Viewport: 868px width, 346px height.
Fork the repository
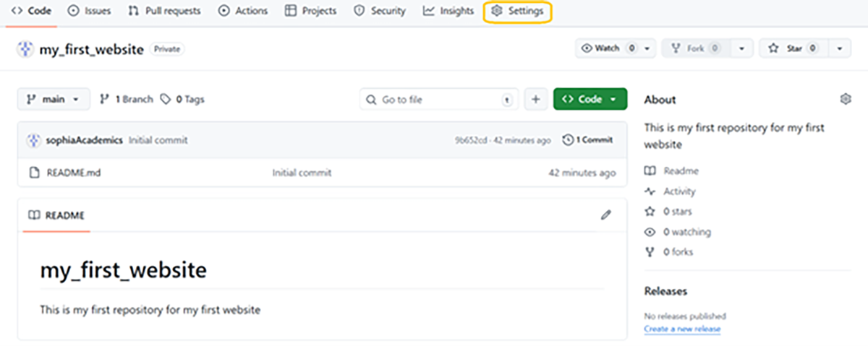[x=695, y=48]
